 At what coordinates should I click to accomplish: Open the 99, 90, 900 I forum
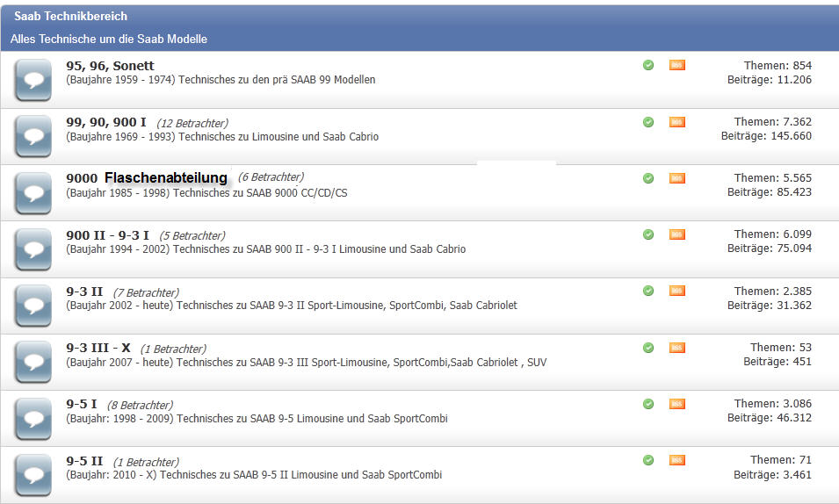(106, 123)
